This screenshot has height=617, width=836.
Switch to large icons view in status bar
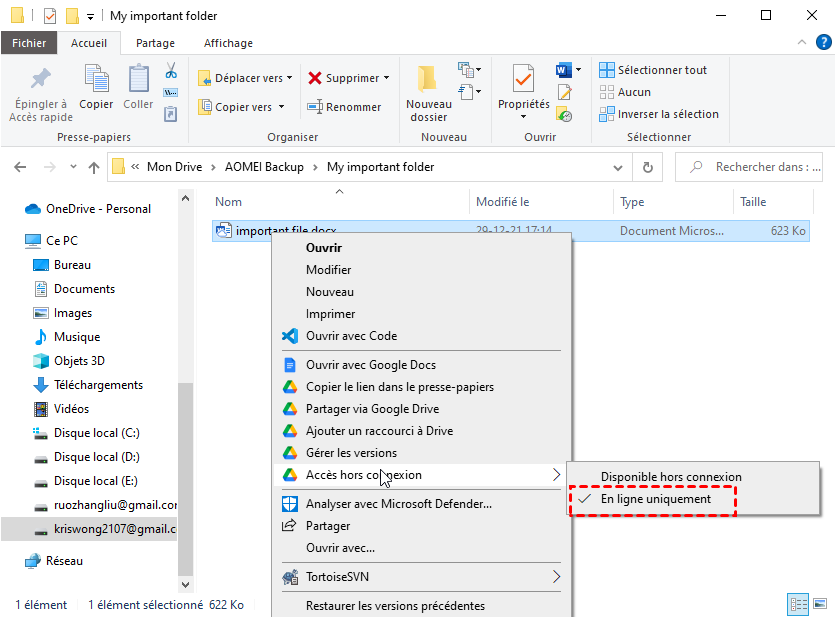(x=819, y=604)
